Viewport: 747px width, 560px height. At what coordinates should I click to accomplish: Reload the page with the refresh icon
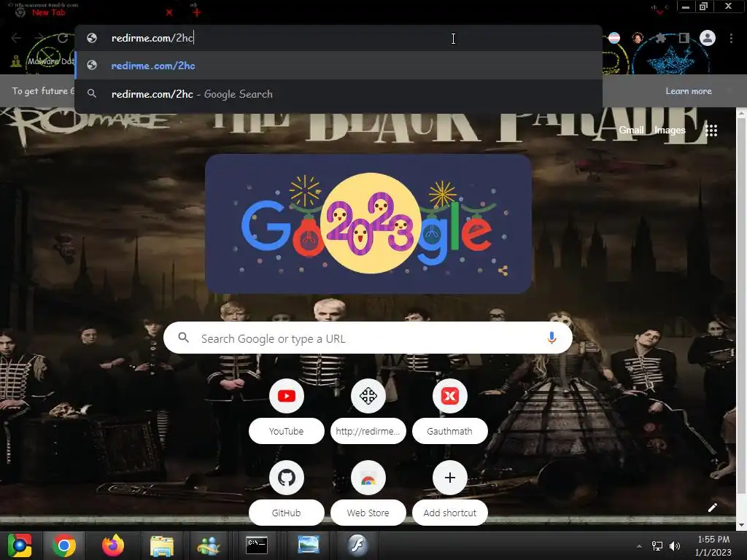point(63,38)
